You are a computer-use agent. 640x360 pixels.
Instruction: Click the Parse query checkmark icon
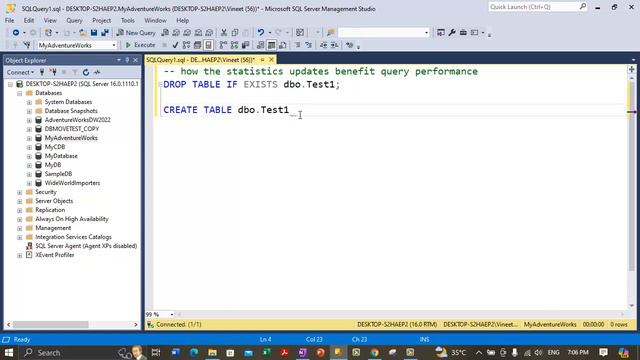click(175, 45)
